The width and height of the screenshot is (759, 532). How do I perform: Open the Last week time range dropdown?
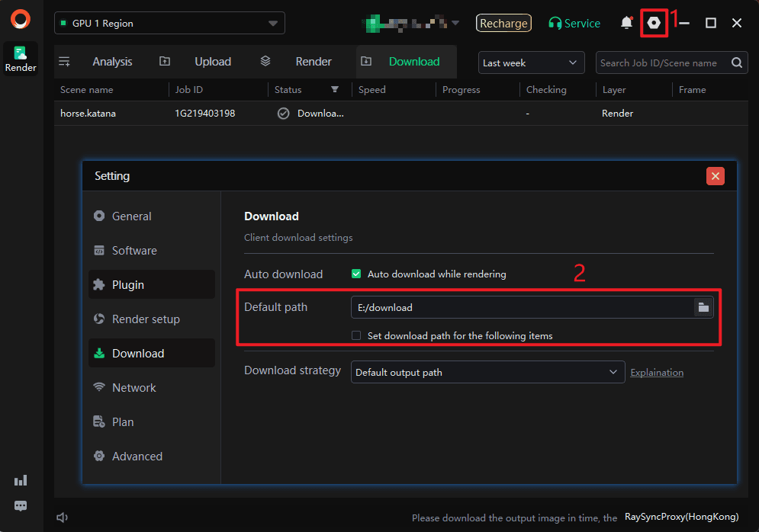[531, 62]
